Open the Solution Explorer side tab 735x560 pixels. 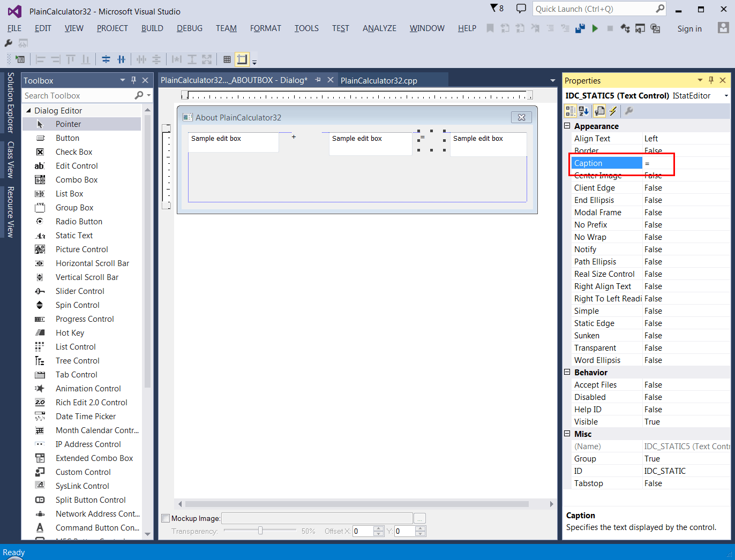coord(10,103)
